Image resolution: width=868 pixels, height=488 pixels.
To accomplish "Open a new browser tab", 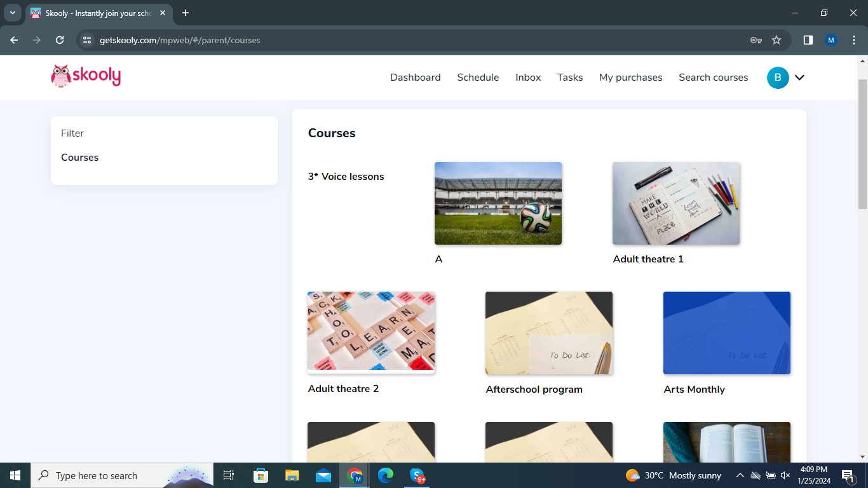I will (x=186, y=13).
